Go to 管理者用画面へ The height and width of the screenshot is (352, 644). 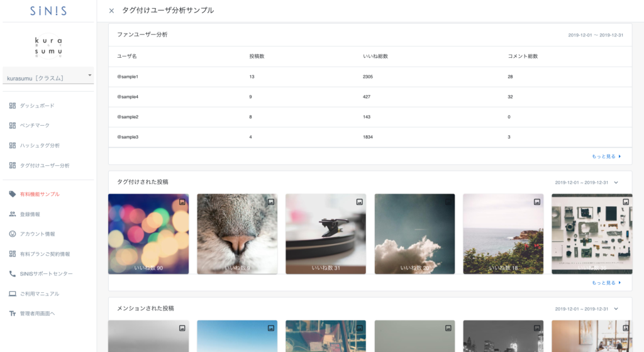[37, 314]
